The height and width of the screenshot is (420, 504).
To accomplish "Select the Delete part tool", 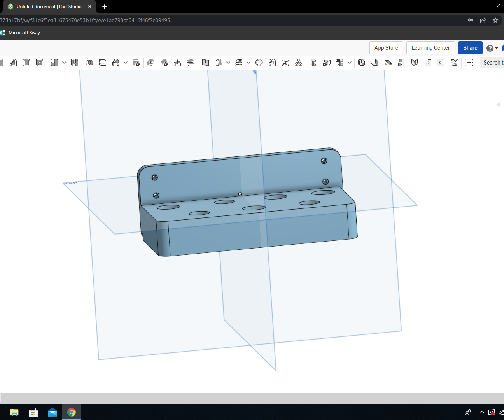I will click(x=136, y=63).
